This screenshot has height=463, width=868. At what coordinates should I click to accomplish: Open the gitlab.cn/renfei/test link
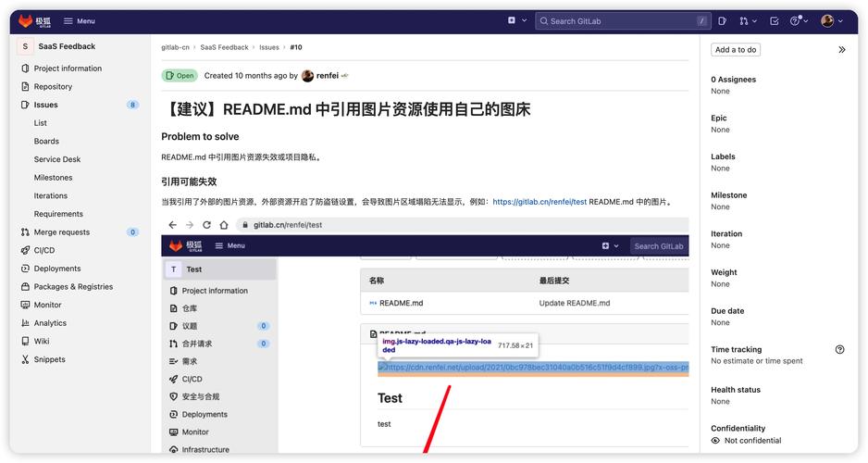click(x=539, y=202)
